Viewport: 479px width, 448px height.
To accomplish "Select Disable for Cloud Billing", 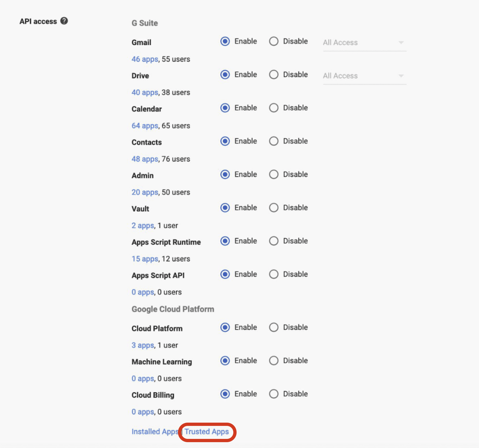I will [x=274, y=394].
